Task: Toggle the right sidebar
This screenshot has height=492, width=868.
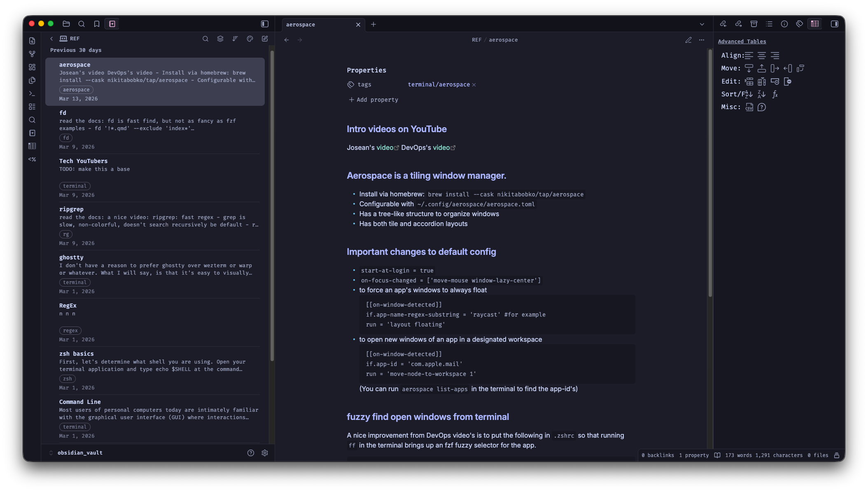Action: point(835,24)
